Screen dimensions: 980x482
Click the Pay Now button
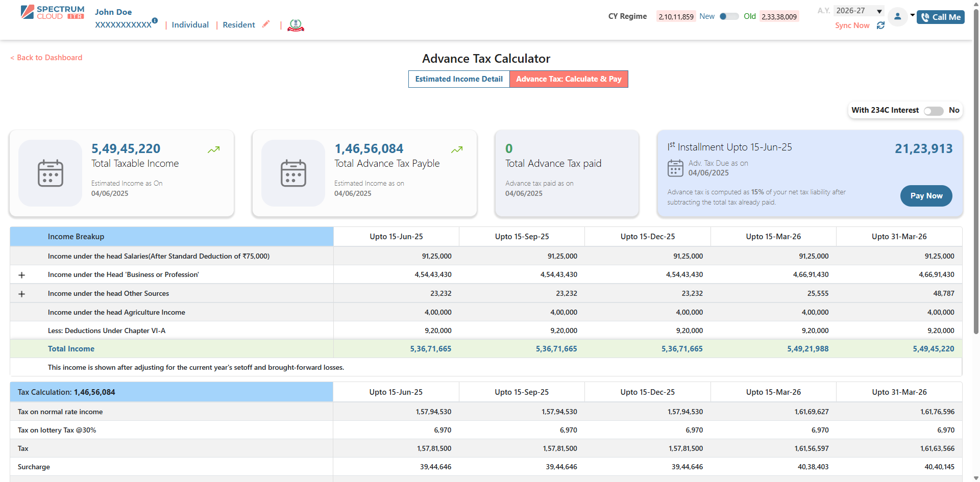(x=926, y=195)
